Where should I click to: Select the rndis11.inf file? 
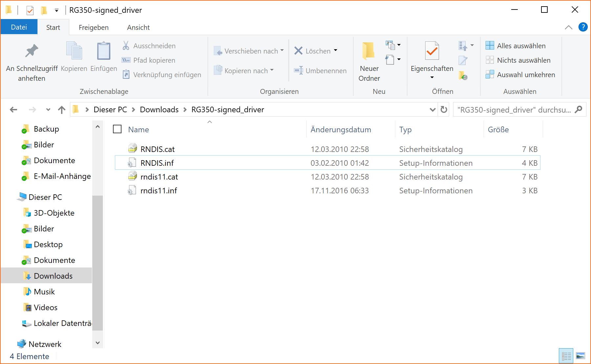pos(159,191)
